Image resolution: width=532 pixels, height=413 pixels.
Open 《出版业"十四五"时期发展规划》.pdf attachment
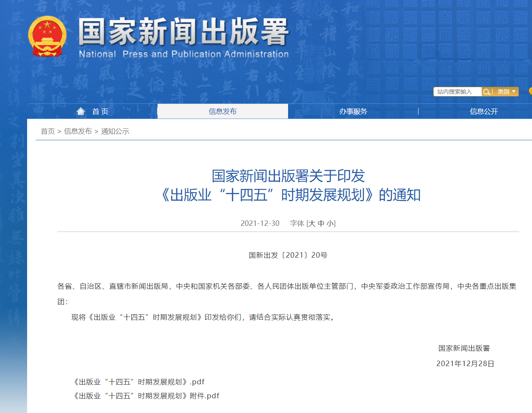coord(139,382)
